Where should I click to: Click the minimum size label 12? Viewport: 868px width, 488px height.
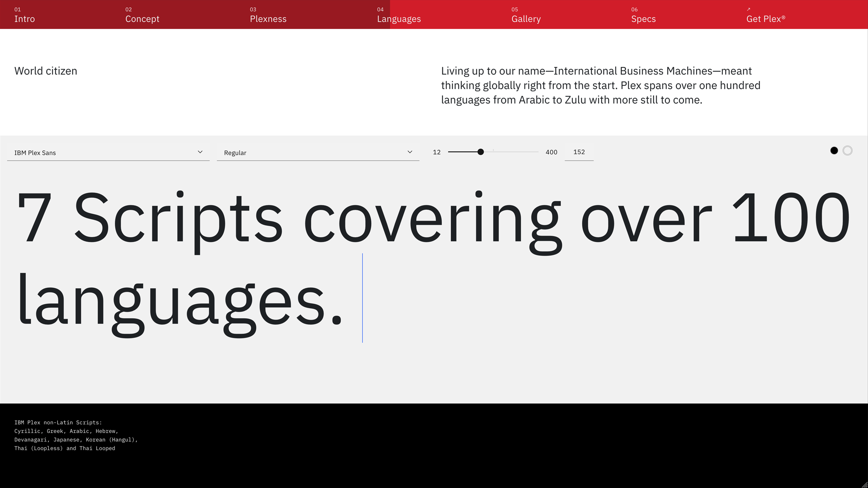coord(437,152)
